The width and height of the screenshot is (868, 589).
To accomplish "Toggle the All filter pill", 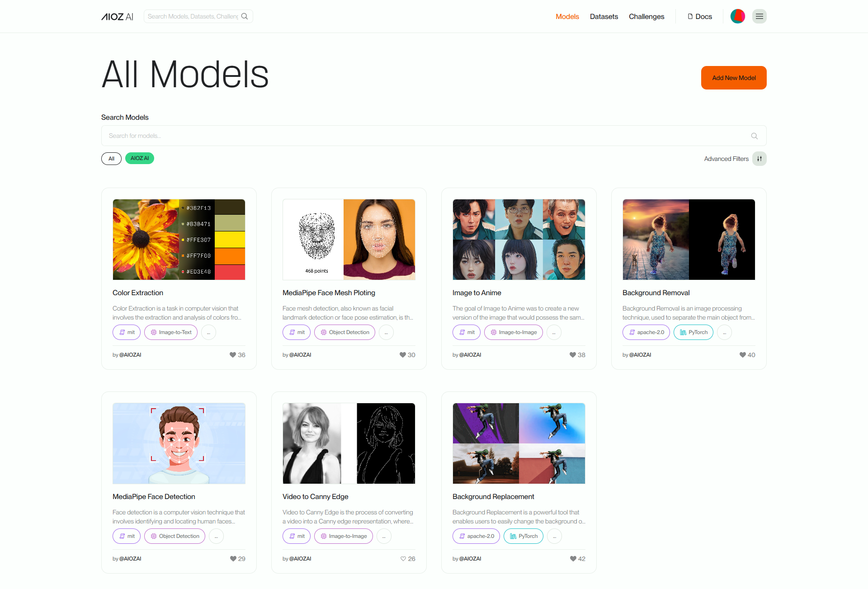I will tap(111, 158).
